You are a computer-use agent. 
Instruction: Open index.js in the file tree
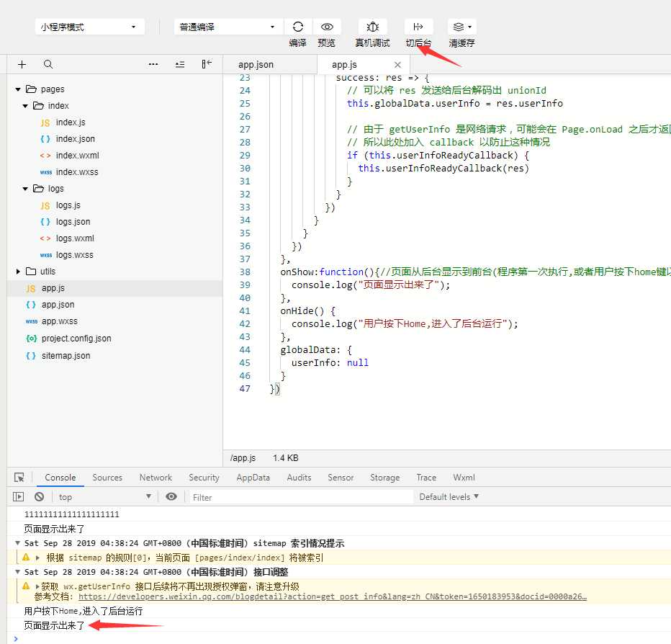[71, 122]
